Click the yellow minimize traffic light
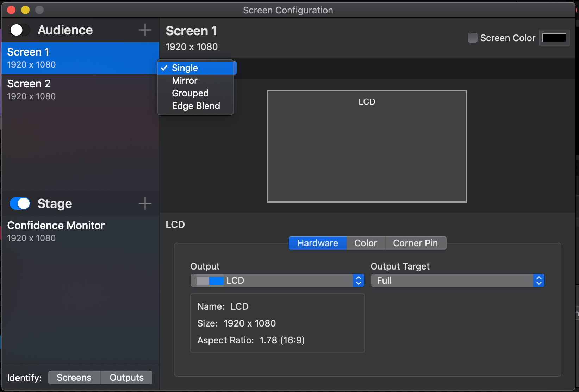The image size is (579, 392). click(x=25, y=10)
